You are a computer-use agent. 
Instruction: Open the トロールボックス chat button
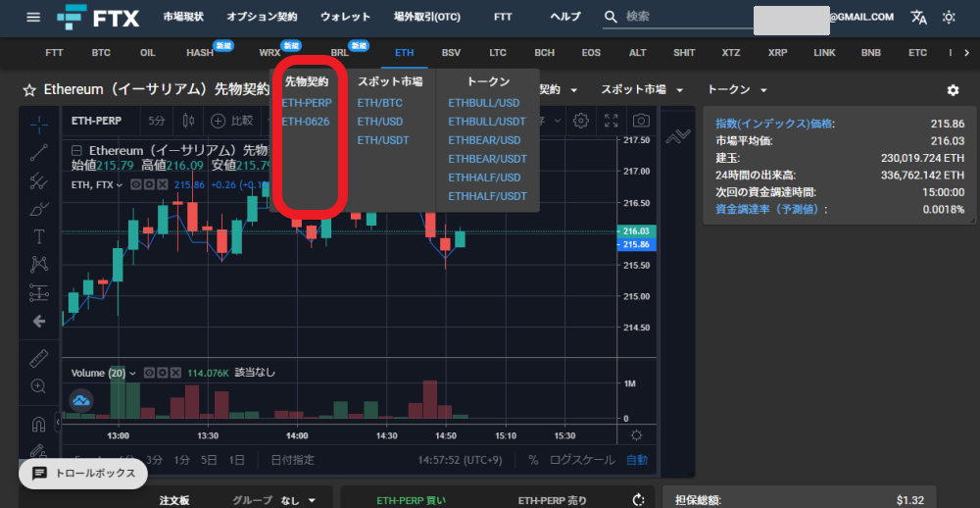(83, 473)
